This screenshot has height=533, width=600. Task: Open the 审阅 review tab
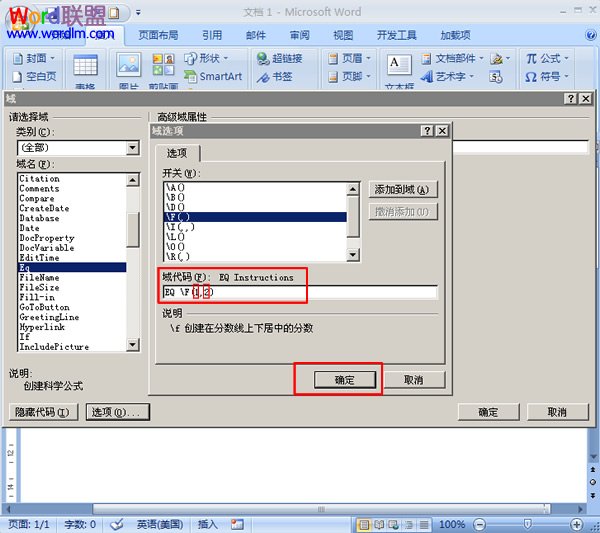(x=299, y=35)
